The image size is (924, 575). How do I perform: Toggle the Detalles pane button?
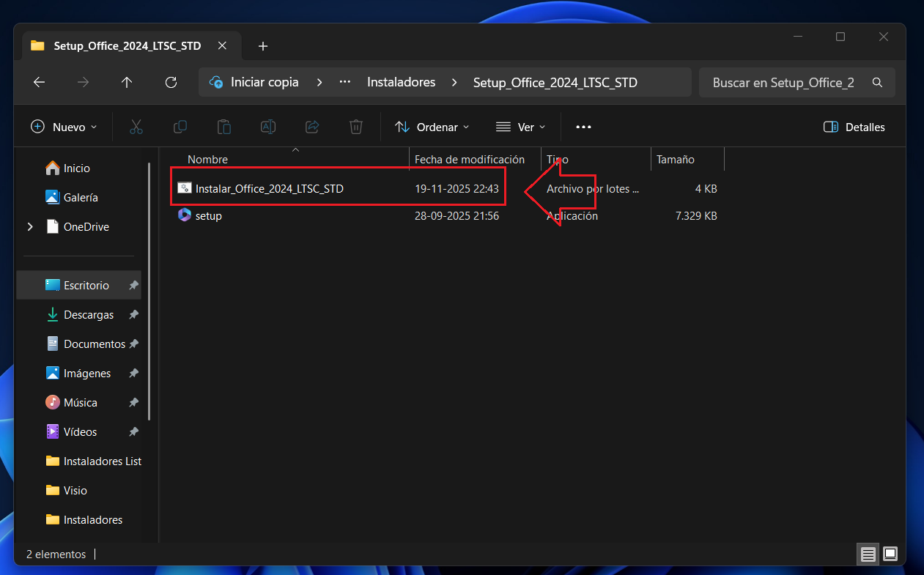[x=854, y=127]
